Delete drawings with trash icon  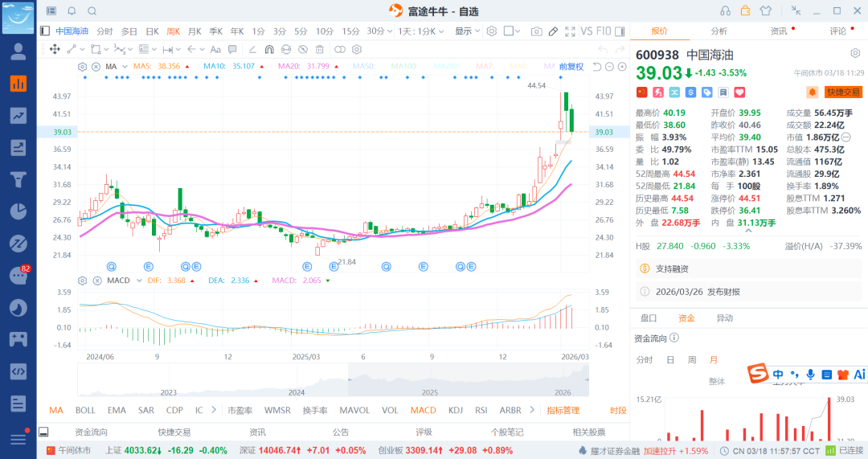click(319, 49)
